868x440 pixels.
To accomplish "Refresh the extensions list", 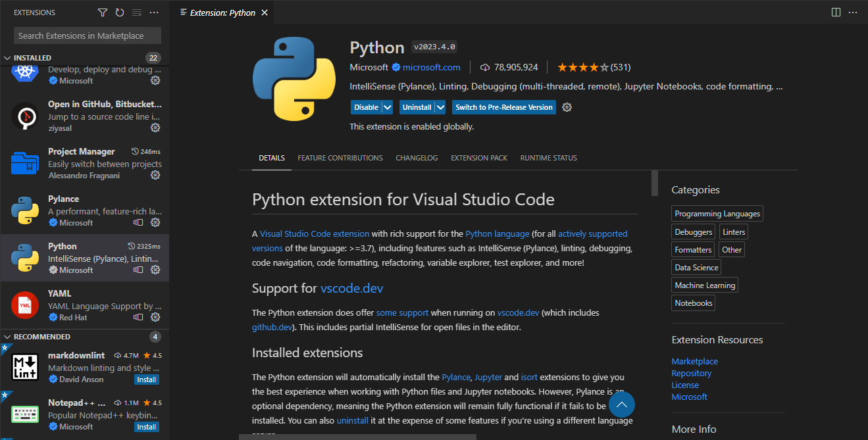I will click(x=120, y=12).
